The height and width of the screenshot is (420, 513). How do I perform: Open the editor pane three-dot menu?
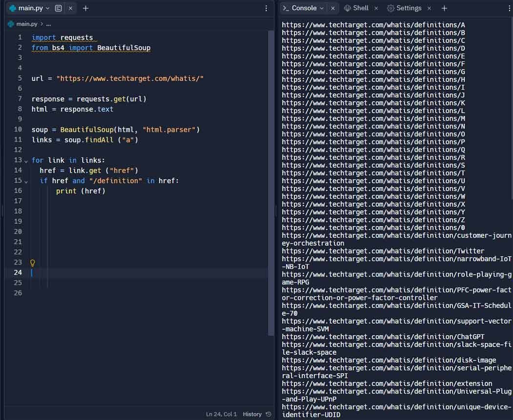pyautogui.click(x=266, y=8)
